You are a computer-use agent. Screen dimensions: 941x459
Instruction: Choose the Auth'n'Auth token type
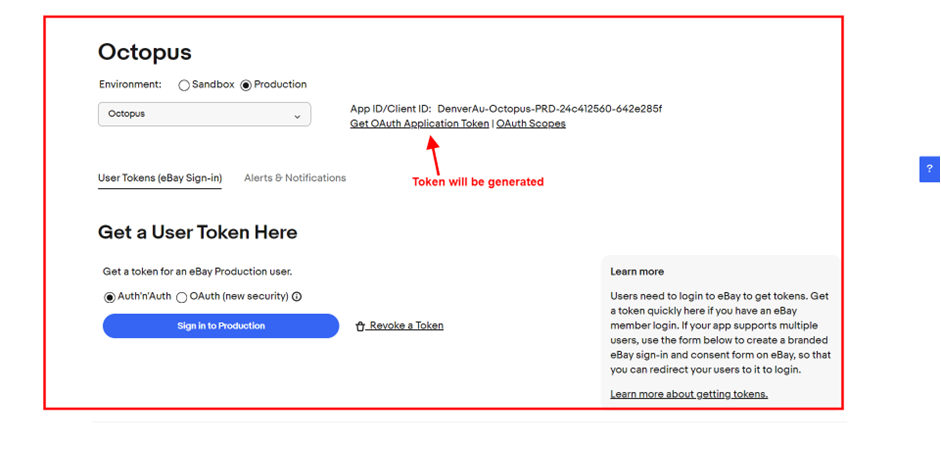point(109,297)
